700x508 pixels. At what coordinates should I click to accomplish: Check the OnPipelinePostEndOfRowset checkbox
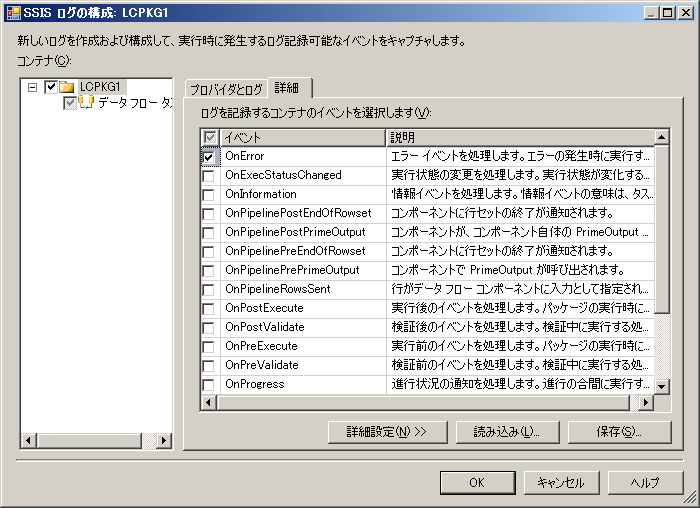tap(208, 214)
